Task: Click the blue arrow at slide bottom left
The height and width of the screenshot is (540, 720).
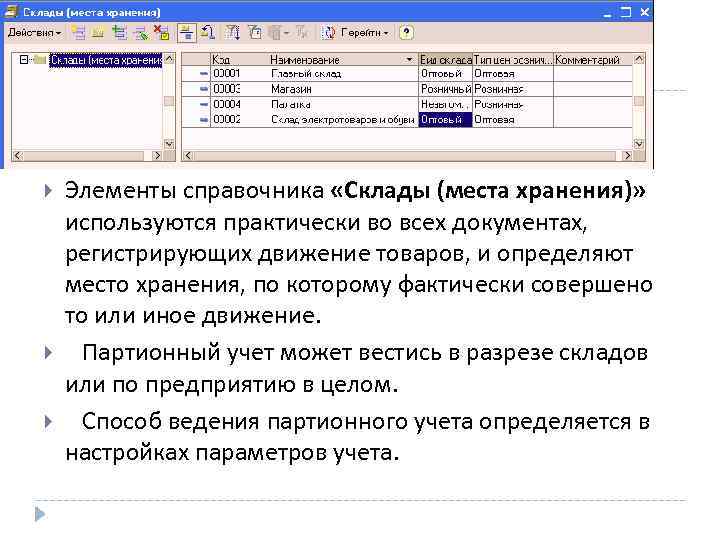Action: [x=40, y=514]
